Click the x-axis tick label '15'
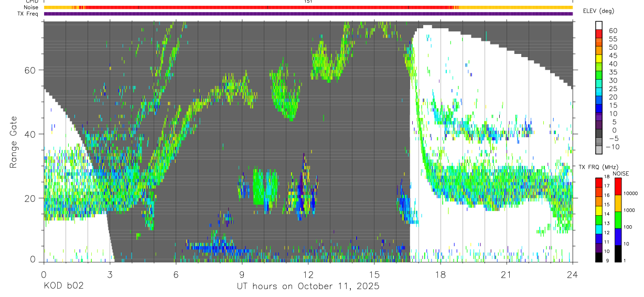The image size is (644, 297). [x=374, y=274]
